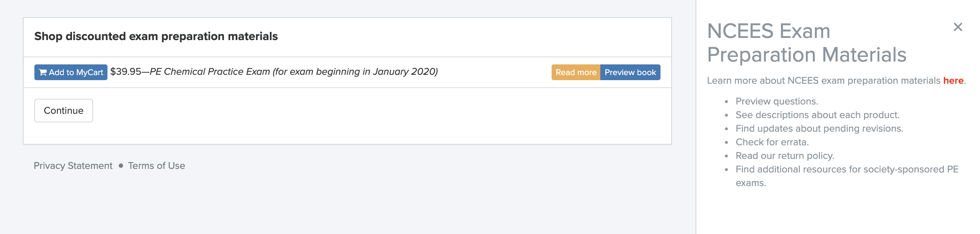Select the Find updates about pending revisions item
This screenshot has width=980, height=234.
(x=819, y=129)
